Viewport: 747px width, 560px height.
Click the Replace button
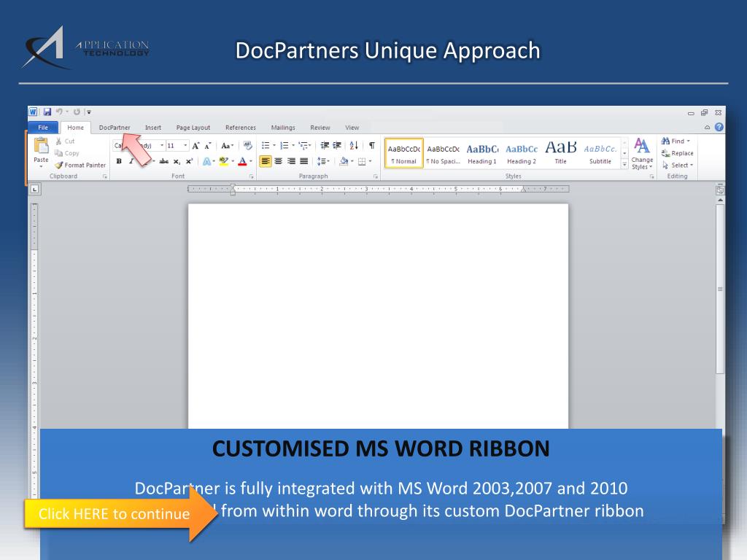click(x=678, y=153)
